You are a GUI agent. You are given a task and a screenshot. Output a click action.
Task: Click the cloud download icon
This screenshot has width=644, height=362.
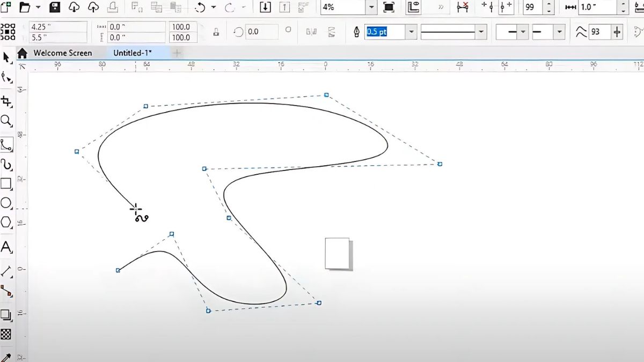[74, 7]
